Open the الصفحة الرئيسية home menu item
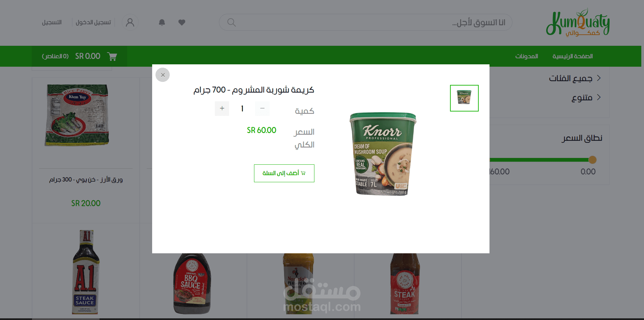 [x=572, y=56]
